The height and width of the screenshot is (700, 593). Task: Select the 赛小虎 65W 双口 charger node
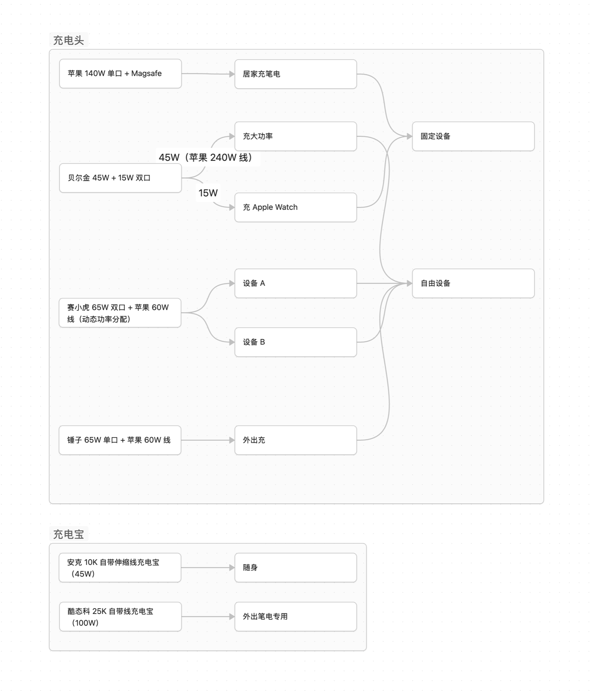coord(120,313)
